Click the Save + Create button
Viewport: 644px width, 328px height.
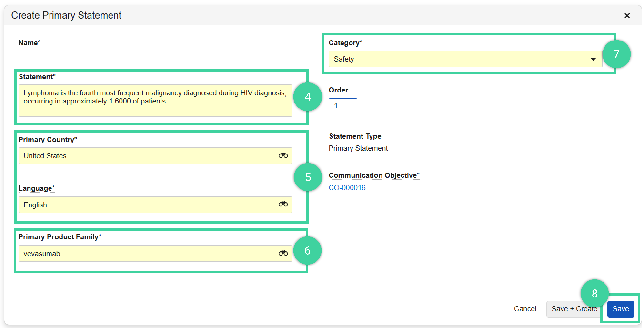(x=574, y=309)
